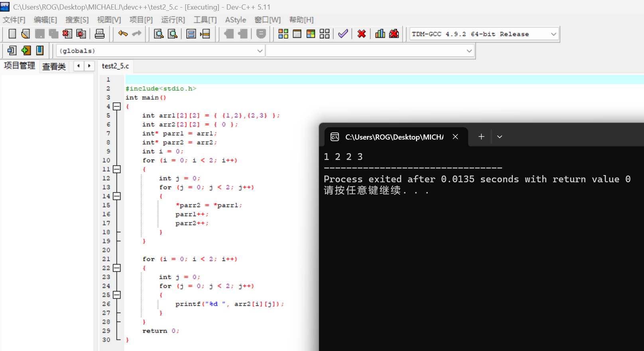Open Find with the magnifier icon
Image resolution: width=644 pixels, height=351 pixels.
coord(159,34)
